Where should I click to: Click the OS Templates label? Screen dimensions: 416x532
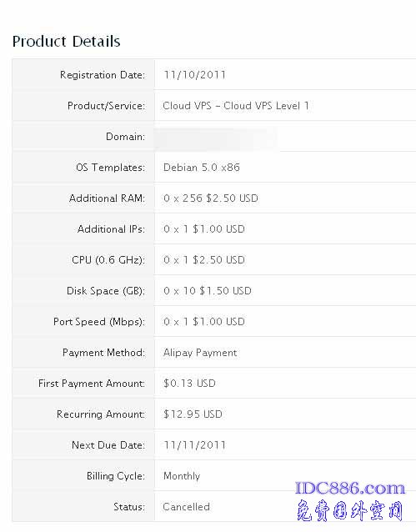coord(110,168)
